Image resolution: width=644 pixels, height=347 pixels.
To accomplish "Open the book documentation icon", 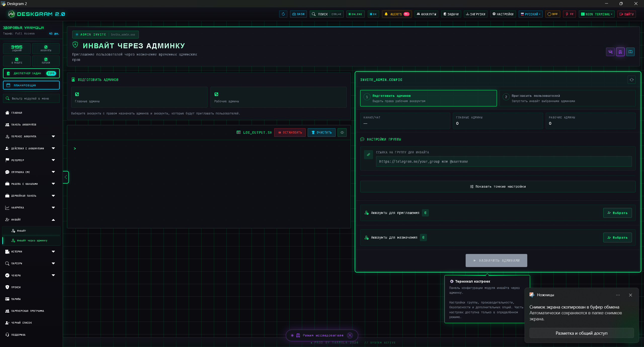I will click(x=630, y=52).
